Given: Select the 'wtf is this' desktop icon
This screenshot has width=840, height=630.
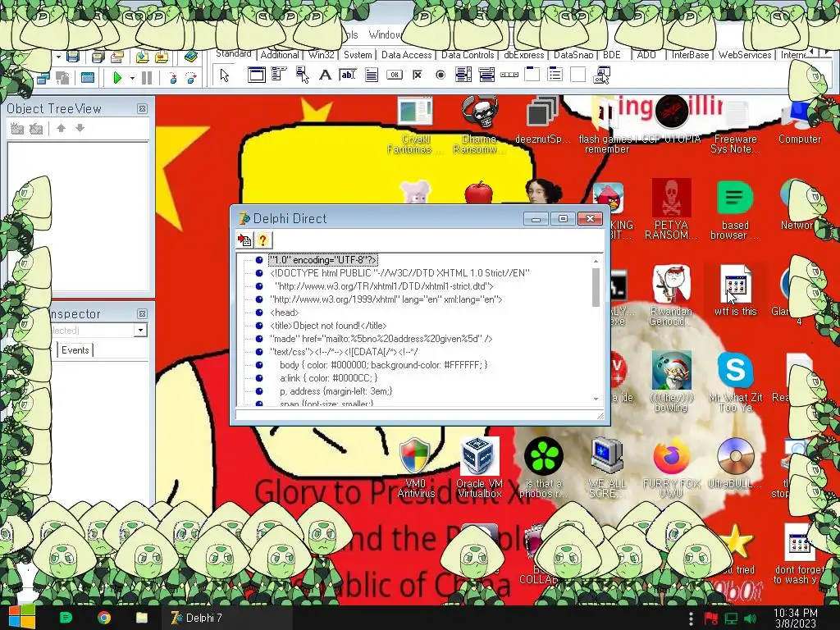Looking at the screenshot, I should 735,290.
